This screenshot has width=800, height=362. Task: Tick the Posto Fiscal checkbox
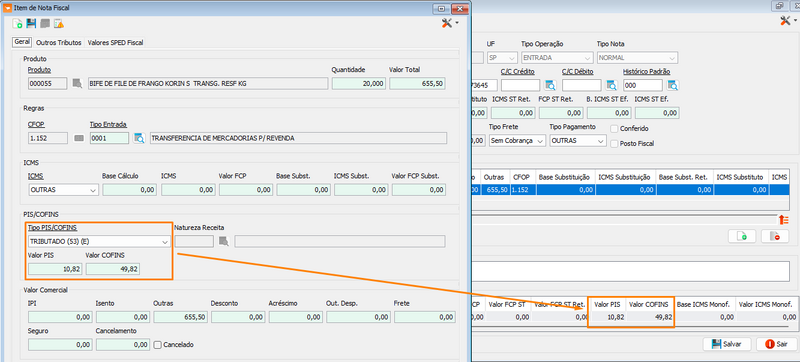tap(614, 144)
